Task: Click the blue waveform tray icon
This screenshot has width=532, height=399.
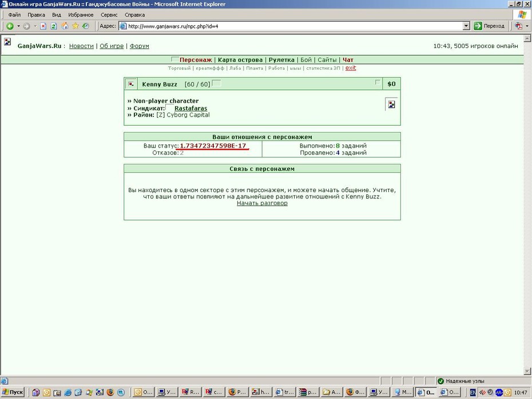Action: pyautogui.click(x=499, y=393)
